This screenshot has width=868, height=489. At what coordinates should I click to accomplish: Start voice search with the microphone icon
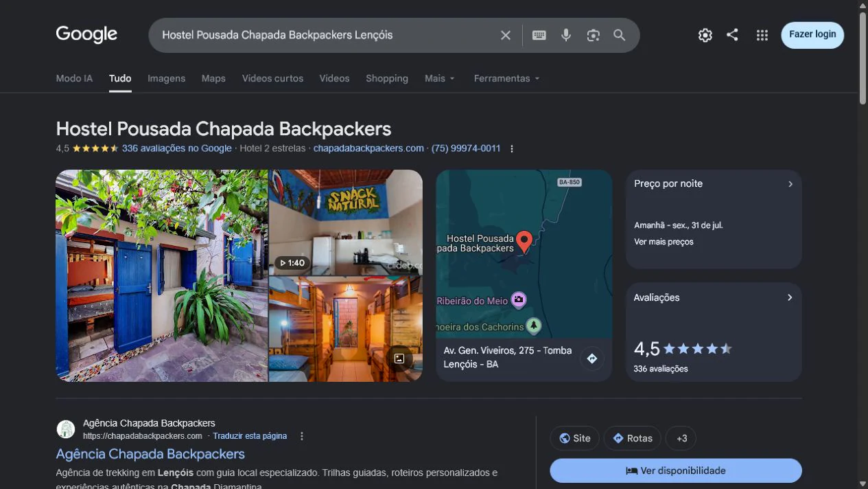click(566, 35)
